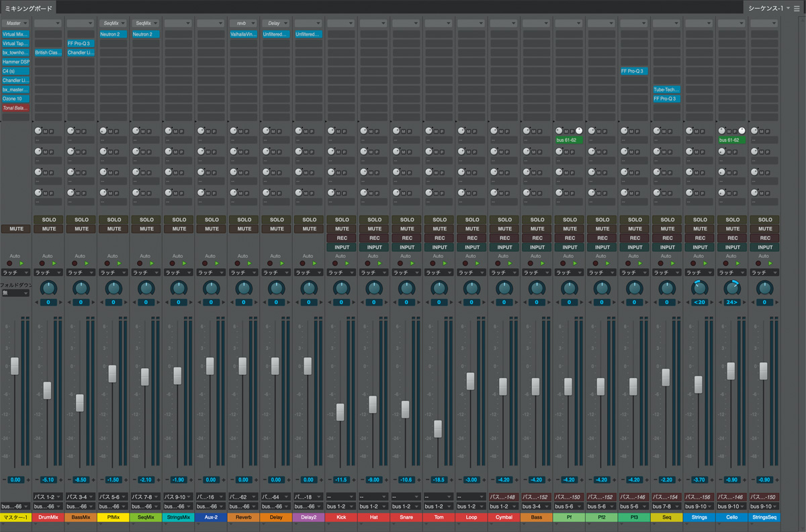806x532 pixels.
Task: Click the 24> pan value on Cello
Action: pos(732,302)
